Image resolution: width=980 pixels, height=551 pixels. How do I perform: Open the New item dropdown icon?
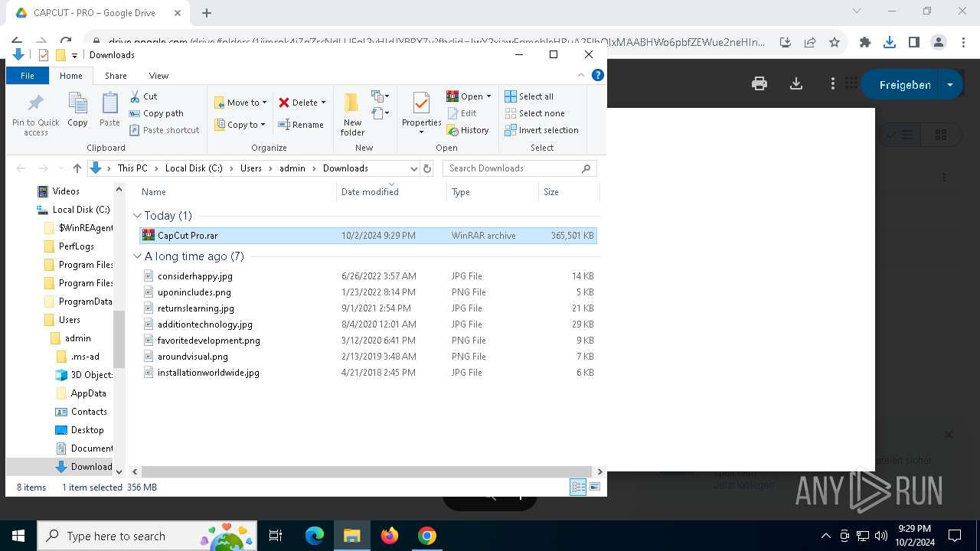(381, 96)
